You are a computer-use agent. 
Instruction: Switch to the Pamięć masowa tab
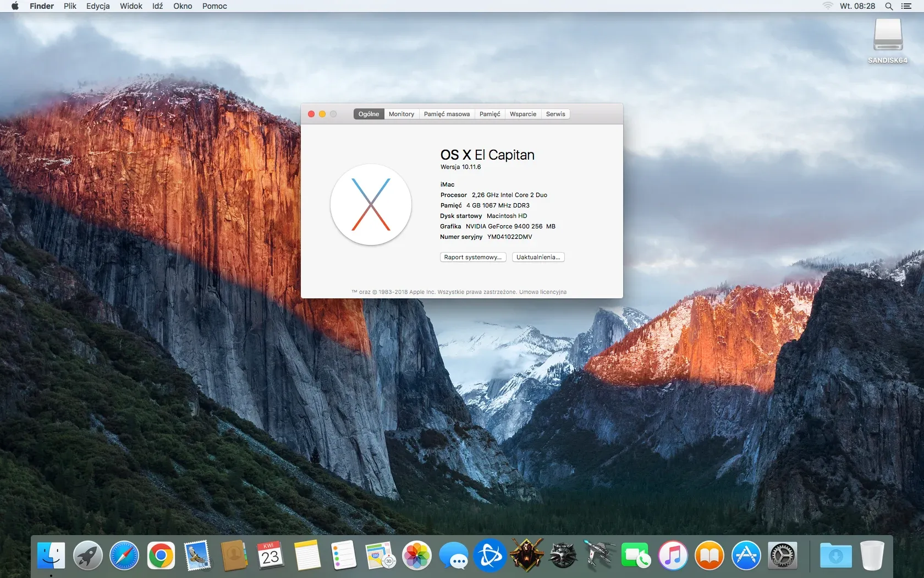tap(447, 114)
